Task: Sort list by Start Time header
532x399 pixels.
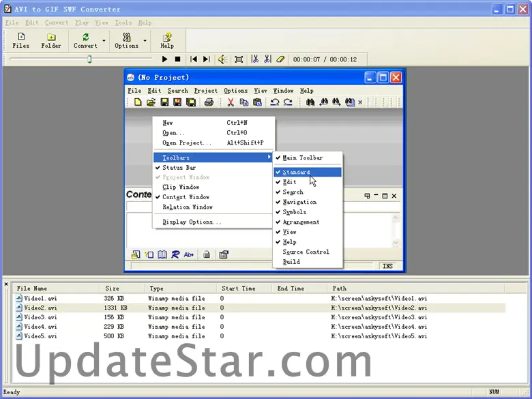Action: 244,289
